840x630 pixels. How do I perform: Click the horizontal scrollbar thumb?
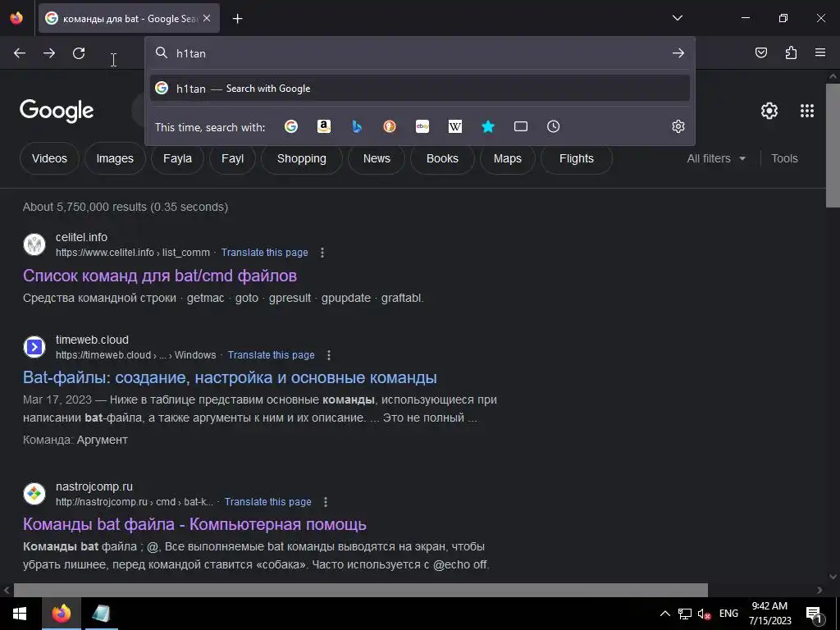[361, 590]
